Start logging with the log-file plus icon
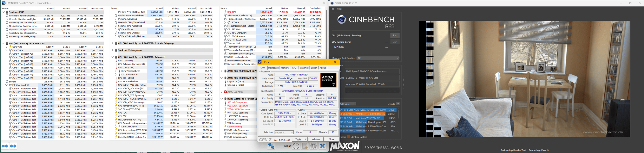 (x=305, y=146)
